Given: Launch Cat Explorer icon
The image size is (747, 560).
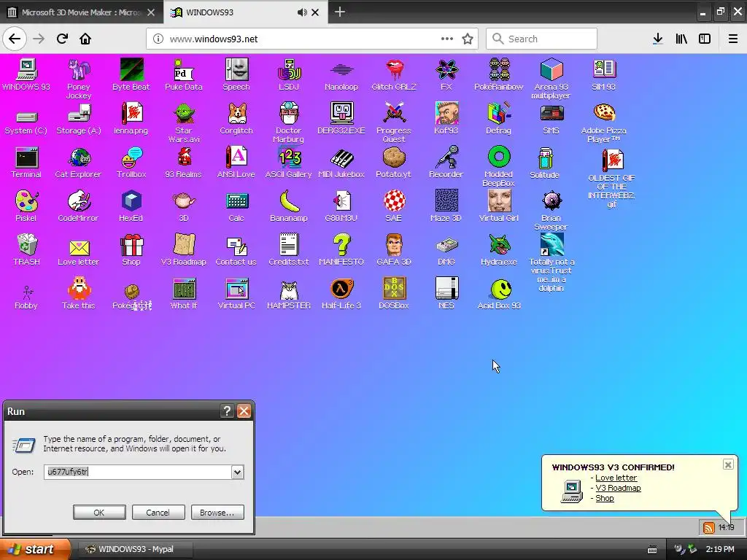Looking at the screenshot, I should pyautogui.click(x=79, y=157).
